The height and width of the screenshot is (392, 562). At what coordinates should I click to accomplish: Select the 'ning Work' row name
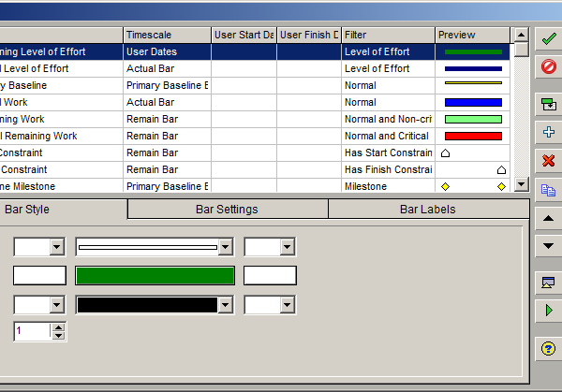(61, 119)
